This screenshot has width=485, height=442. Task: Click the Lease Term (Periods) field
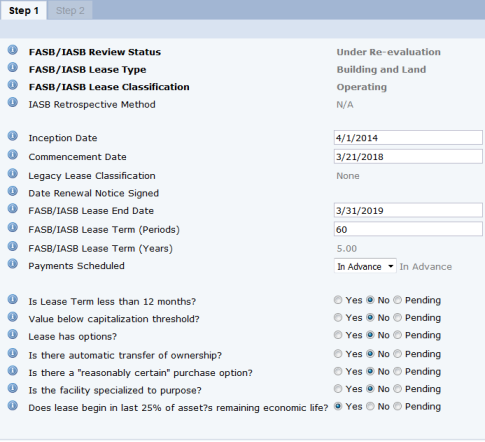tap(408, 229)
